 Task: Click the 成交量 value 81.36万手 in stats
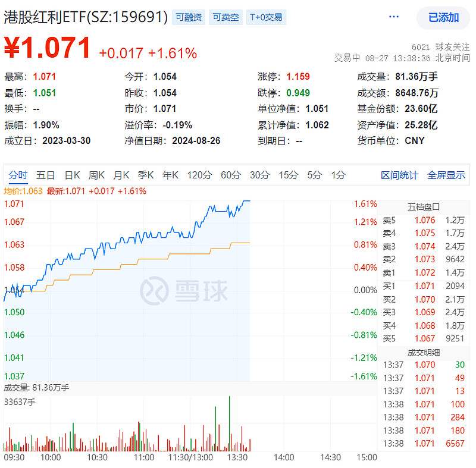pos(416,77)
